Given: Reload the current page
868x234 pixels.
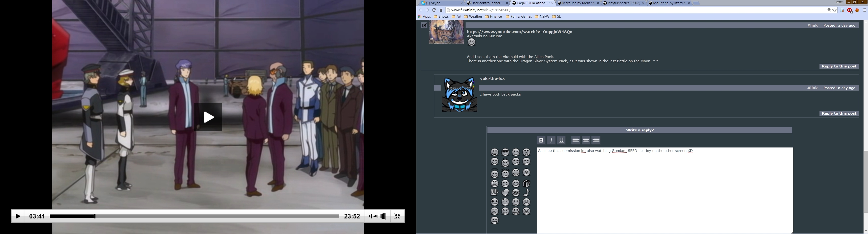Looking at the screenshot, I should (434, 10).
